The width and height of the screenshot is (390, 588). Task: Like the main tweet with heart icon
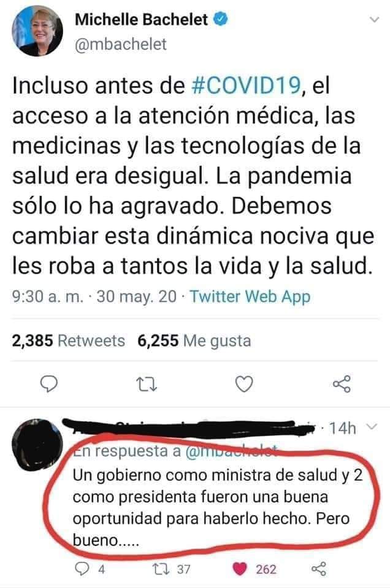click(x=244, y=384)
